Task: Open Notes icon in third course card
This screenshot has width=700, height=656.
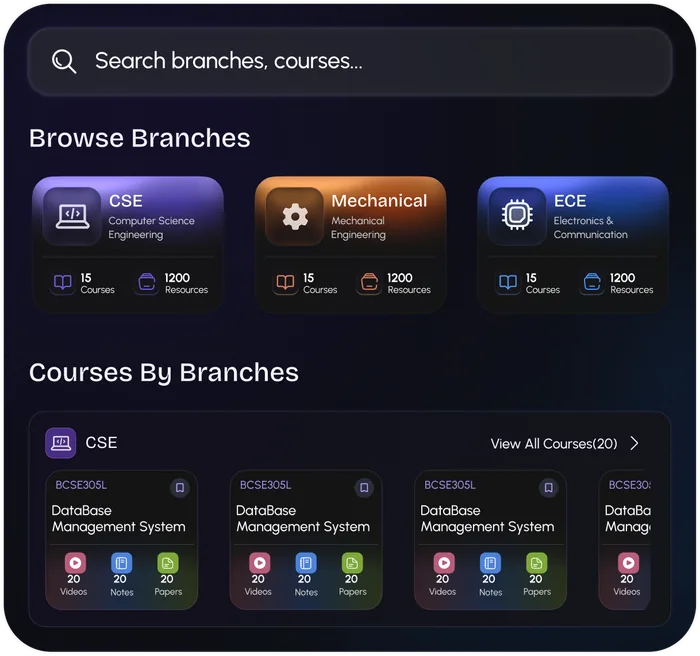Action: coord(490,563)
